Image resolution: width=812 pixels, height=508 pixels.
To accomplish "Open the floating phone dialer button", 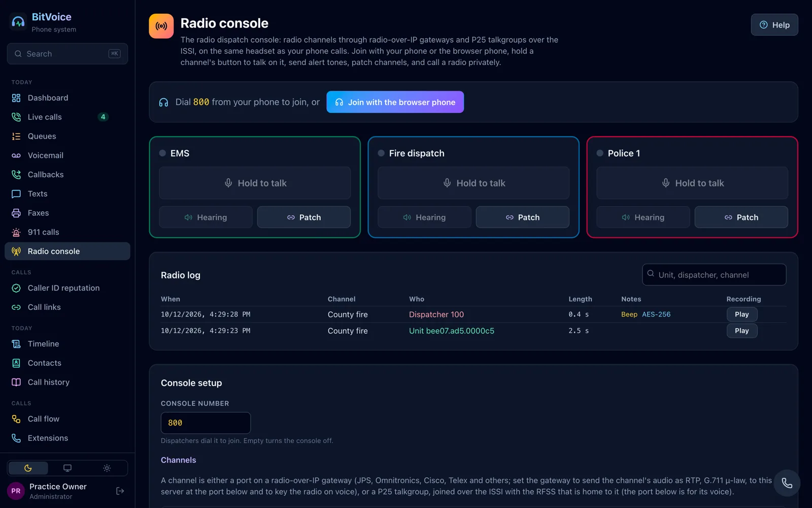I will pyautogui.click(x=787, y=483).
